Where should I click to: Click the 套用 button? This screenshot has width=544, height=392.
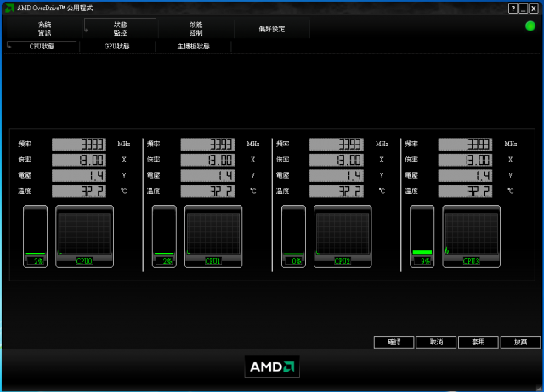pyautogui.click(x=479, y=342)
